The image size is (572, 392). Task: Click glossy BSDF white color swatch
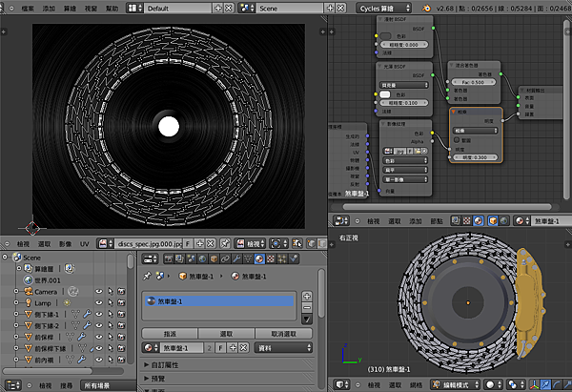385,94
